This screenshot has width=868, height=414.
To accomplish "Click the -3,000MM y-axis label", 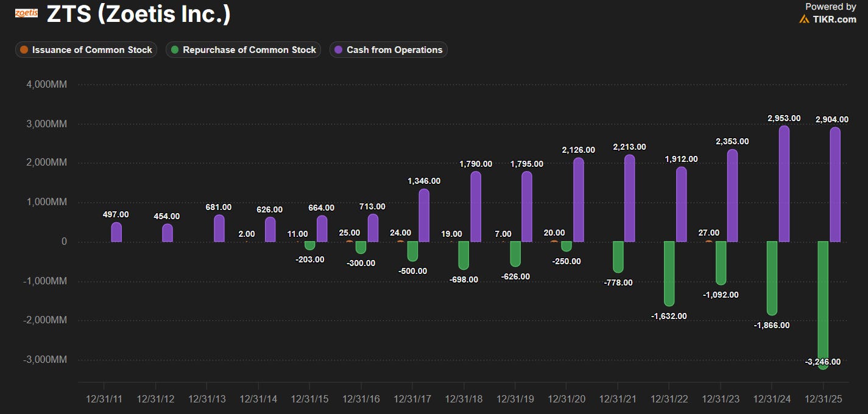I will 45,360.
